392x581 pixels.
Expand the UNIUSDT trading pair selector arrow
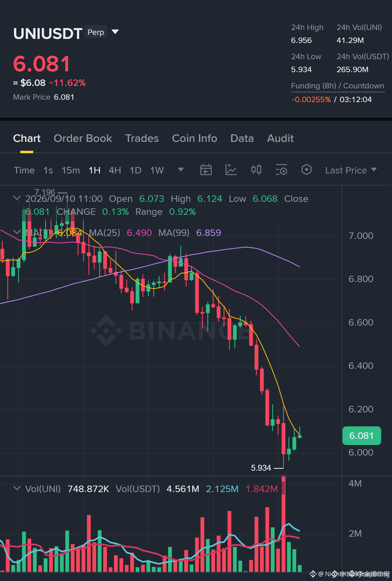click(115, 32)
